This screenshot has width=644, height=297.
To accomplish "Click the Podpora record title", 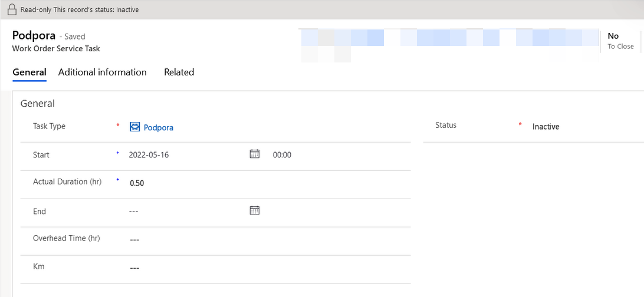I will point(34,35).
